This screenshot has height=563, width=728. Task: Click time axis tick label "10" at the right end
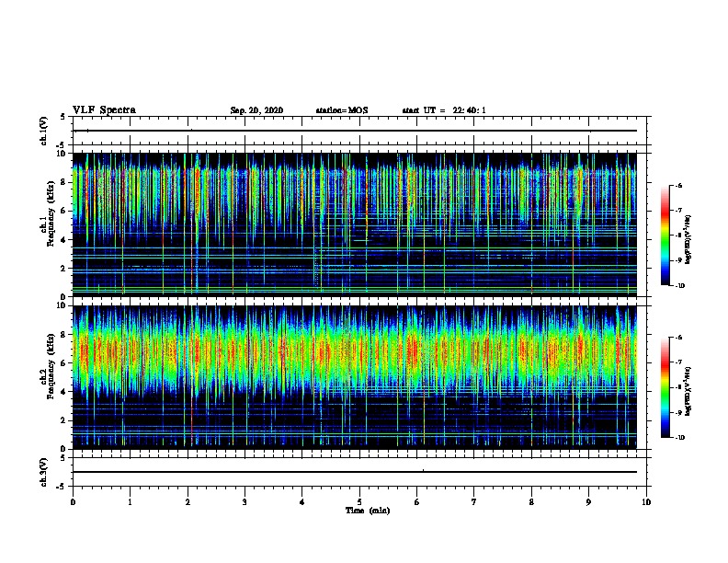(x=646, y=502)
